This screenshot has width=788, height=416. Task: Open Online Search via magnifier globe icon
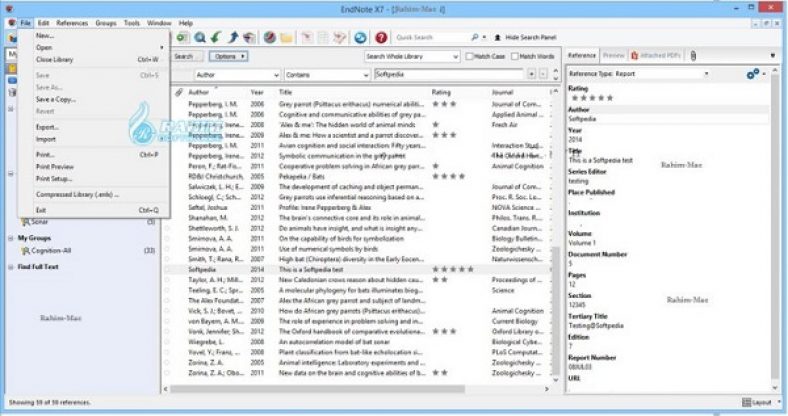[x=200, y=38]
